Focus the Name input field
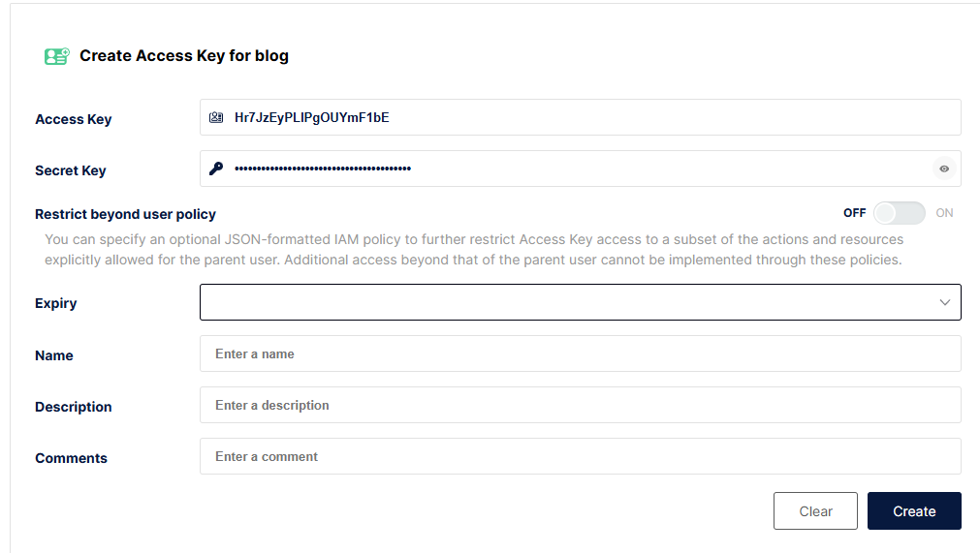This screenshot has height=553, width=980. [580, 354]
